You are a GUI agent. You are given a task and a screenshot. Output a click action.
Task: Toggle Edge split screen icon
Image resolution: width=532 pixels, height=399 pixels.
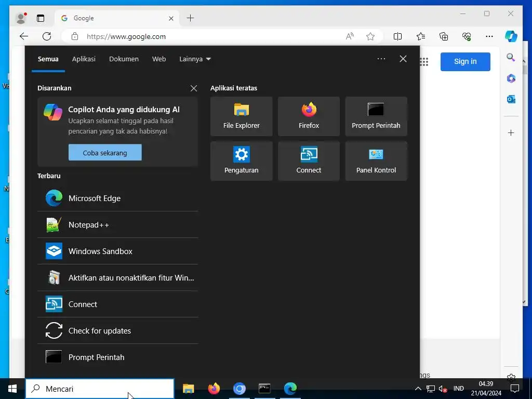pos(397,36)
